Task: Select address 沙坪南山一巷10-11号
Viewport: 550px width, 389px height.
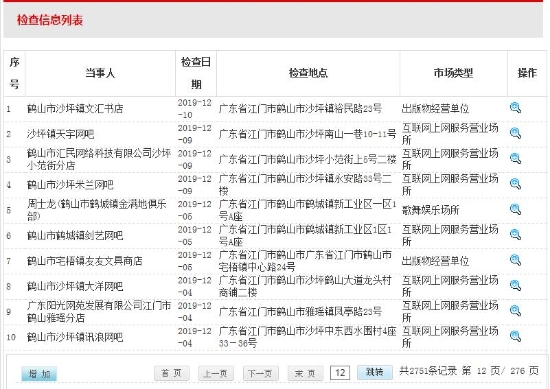Action: [351, 134]
